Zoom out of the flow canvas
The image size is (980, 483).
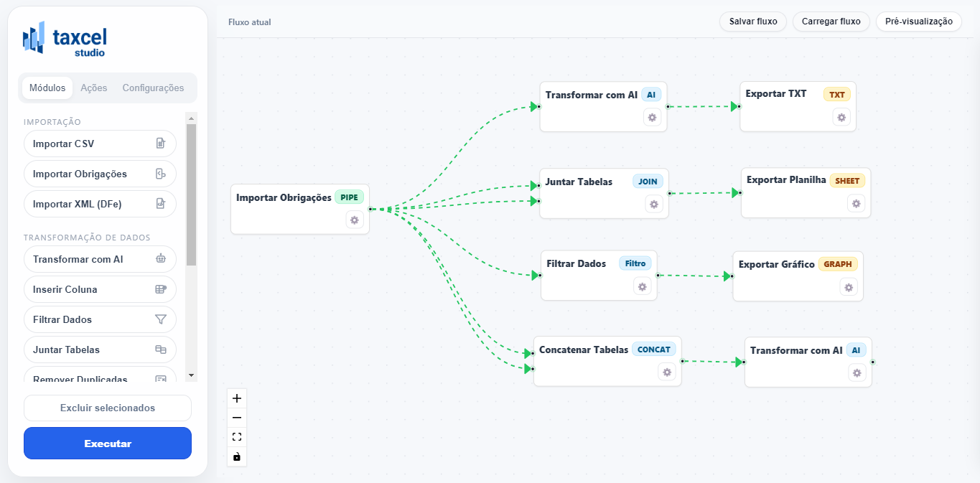click(237, 418)
